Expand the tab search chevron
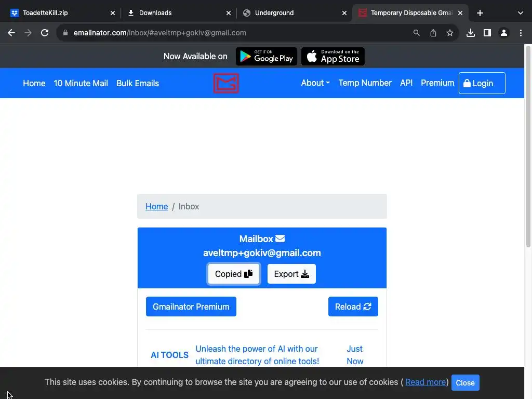The width and height of the screenshot is (532, 399). 520,13
